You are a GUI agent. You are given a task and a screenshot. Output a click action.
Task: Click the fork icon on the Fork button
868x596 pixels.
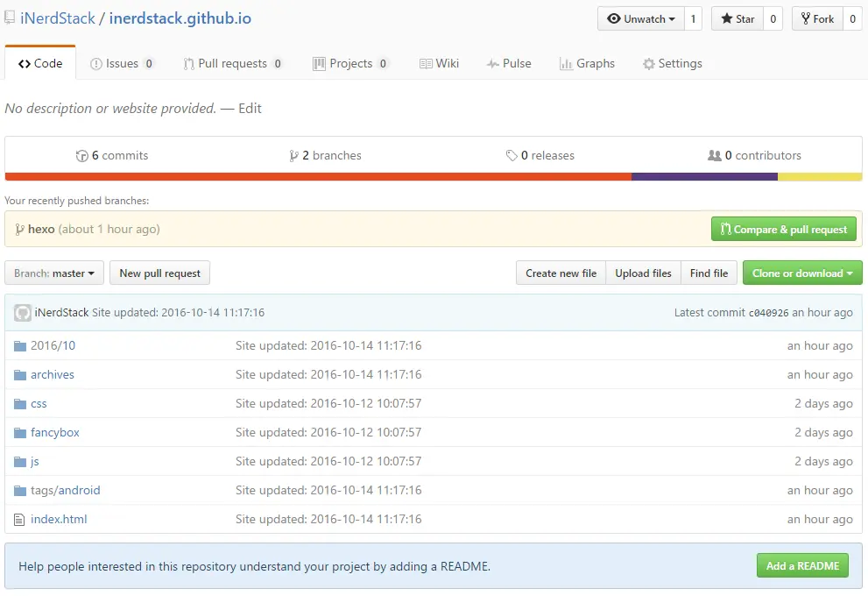click(806, 18)
